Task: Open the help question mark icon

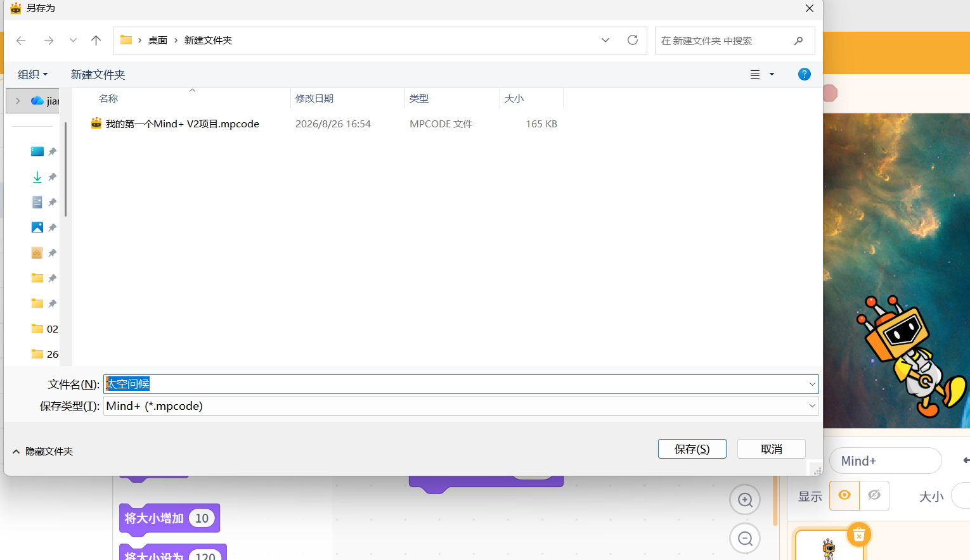Action: coord(804,74)
